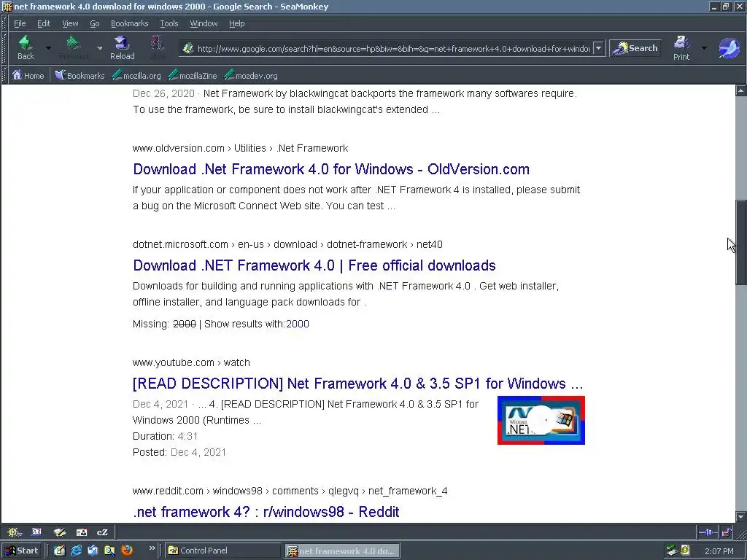Reload the current page
747x560 pixels.
click(x=123, y=48)
